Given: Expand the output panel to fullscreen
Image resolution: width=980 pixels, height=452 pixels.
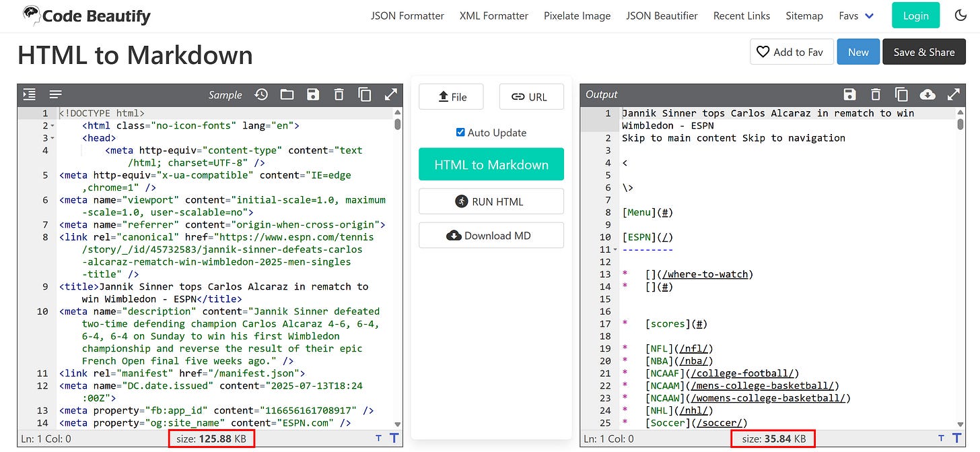Looking at the screenshot, I should [954, 94].
